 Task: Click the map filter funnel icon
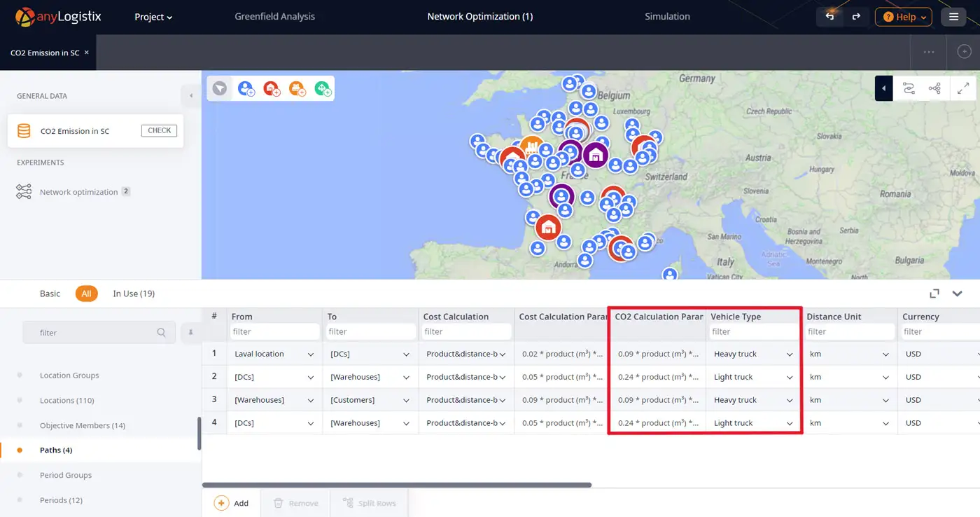point(220,88)
